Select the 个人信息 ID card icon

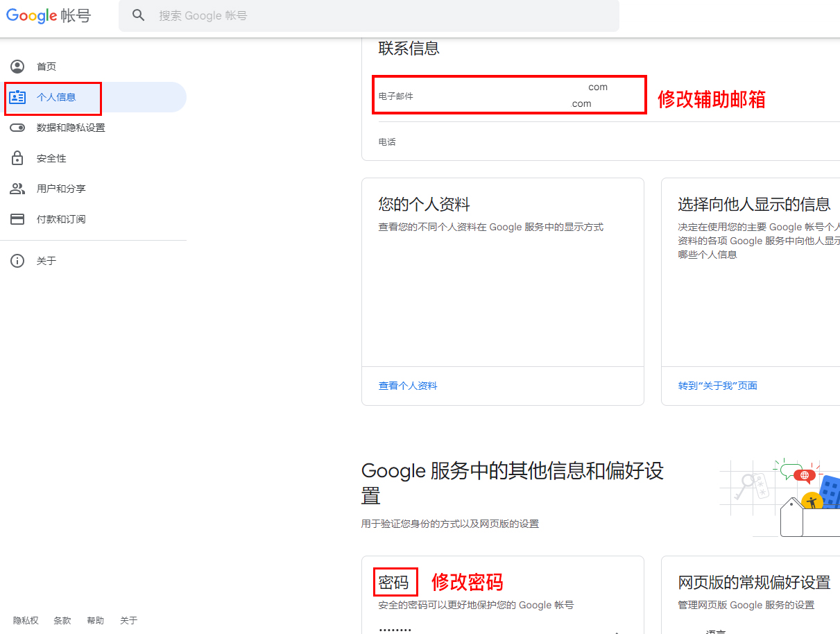point(17,97)
